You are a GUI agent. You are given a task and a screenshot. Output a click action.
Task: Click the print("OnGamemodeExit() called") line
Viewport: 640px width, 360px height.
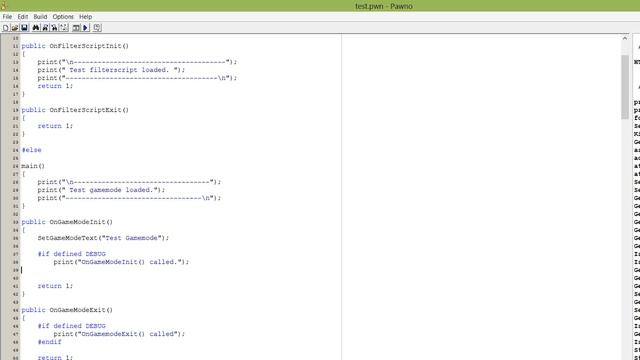point(119,334)
